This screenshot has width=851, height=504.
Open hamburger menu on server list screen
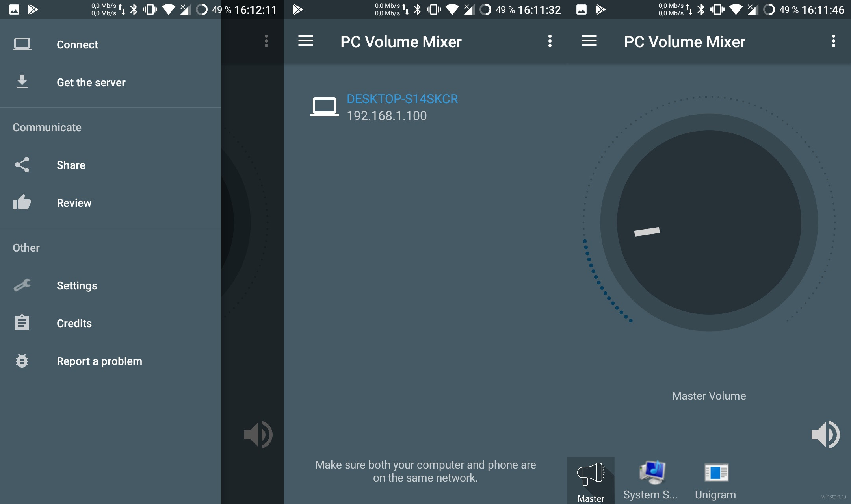306,41
